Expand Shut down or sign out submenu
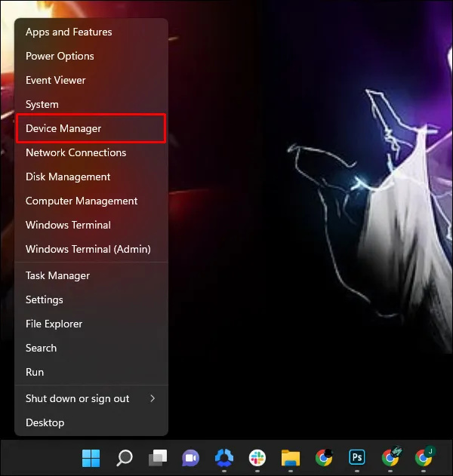453x476 pixels. coord(91,398)
